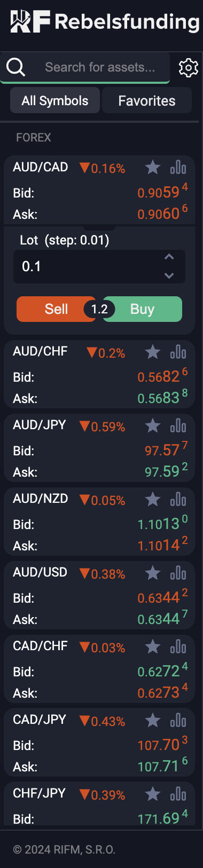The height and width of the screenshot is (868, 203).
Task: Switch to the Favorites tab
Action: [x=147, y=100]
